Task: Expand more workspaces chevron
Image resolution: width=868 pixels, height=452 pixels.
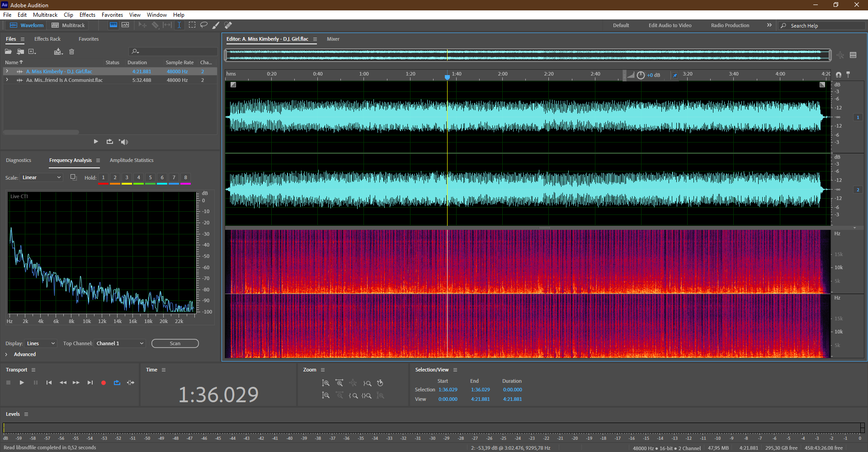Action: (x=769, y=25)
